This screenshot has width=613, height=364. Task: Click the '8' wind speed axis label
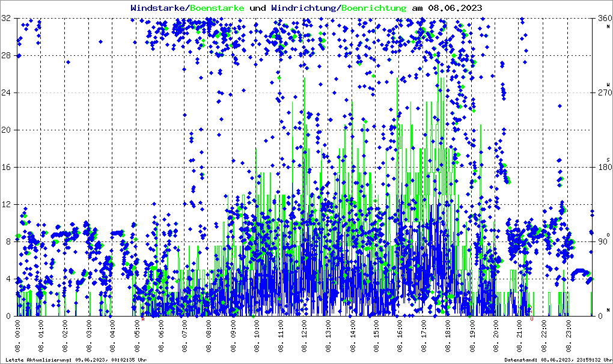click(8, 241)
